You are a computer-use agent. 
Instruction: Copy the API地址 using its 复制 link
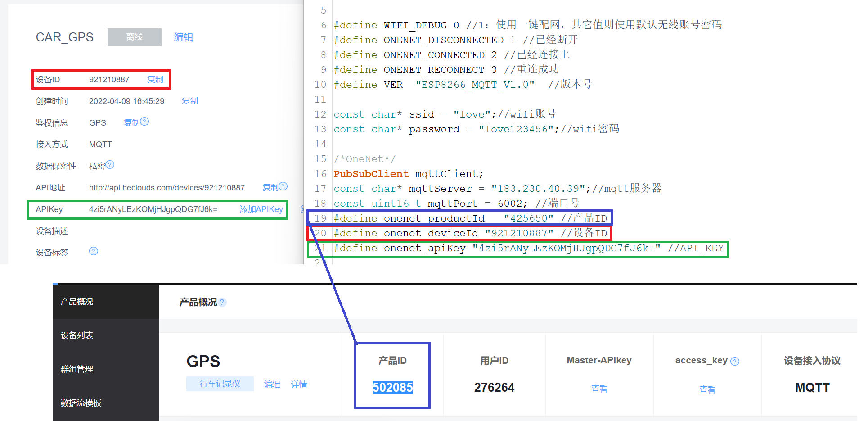click(x=271, y=188)
